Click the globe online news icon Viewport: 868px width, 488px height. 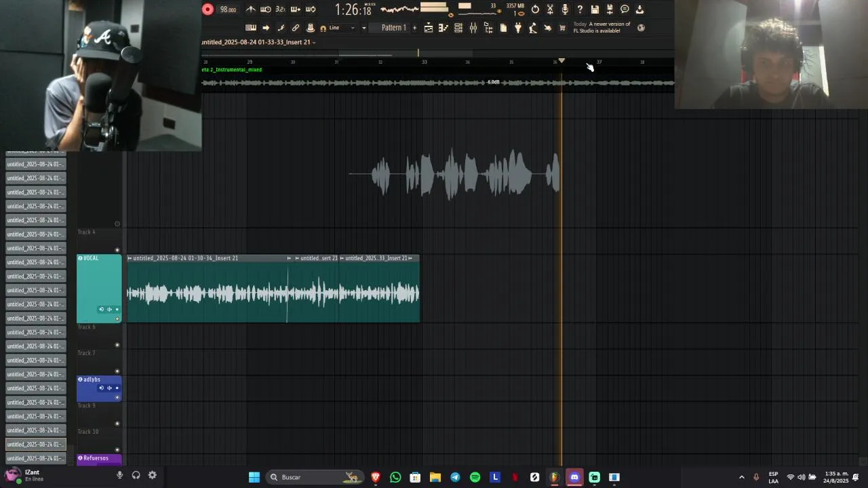pyautogui.click(x=641, y=28)
